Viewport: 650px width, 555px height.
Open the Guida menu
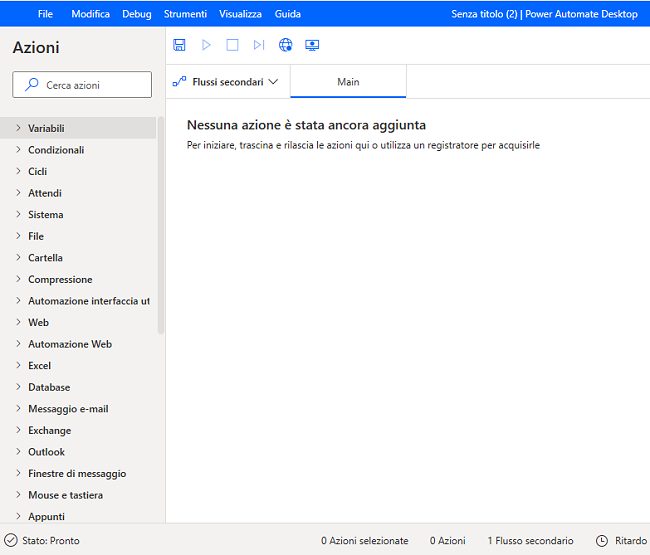click(288, 14)
